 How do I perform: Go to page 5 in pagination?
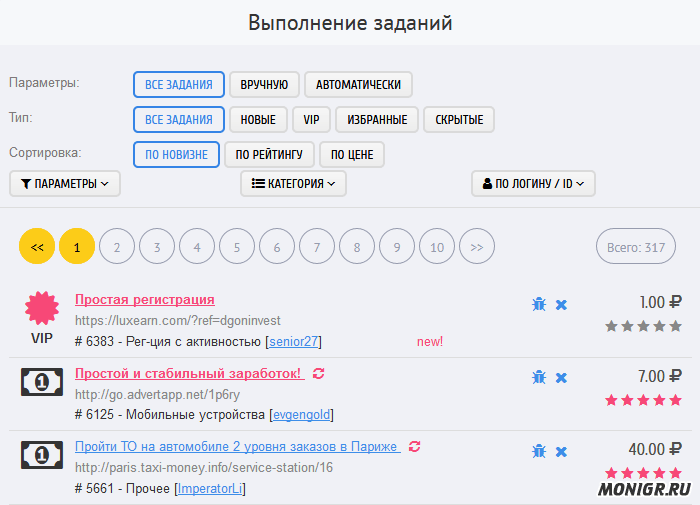tap(237, 246)
